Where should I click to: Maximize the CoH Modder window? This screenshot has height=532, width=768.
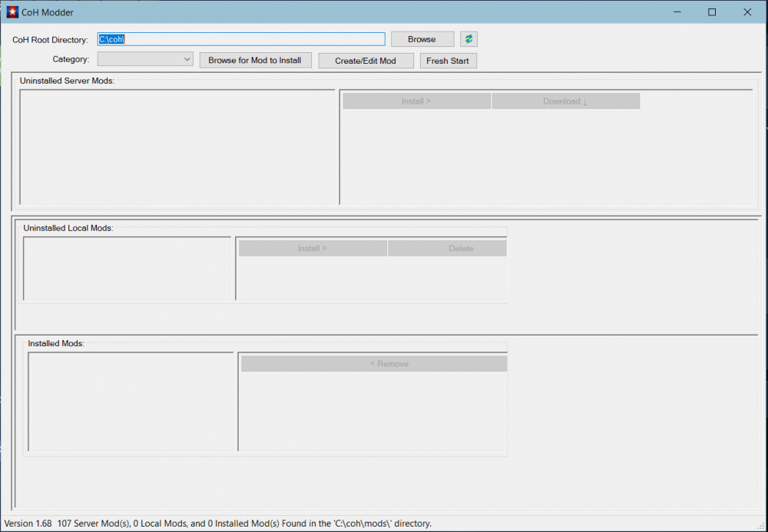point(712,12)
